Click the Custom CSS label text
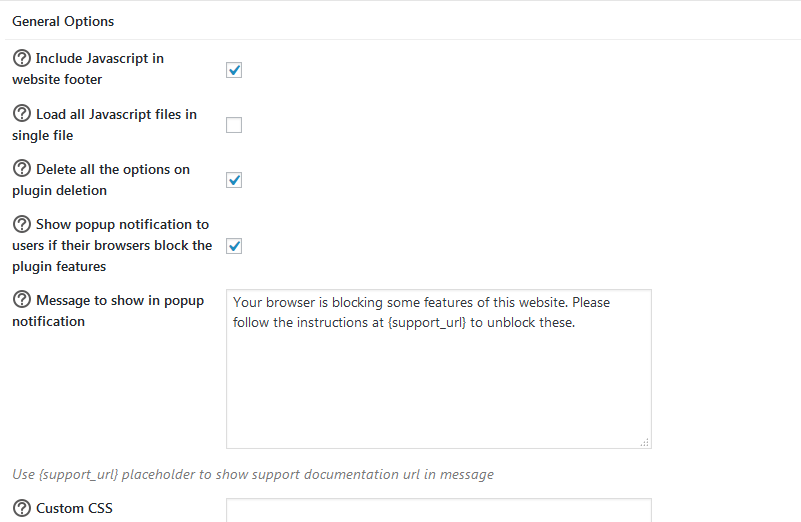801x522 pixels. (x=74, y=509)
